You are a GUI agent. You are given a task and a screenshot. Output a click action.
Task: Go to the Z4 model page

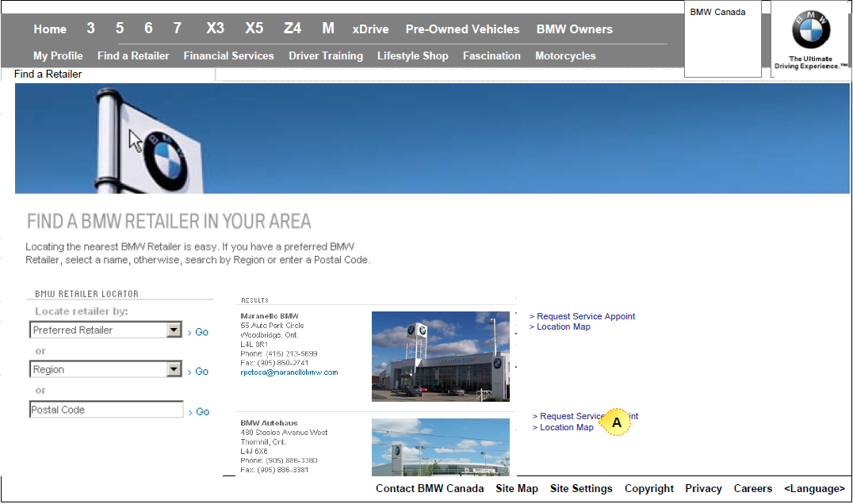pos(293,29)
